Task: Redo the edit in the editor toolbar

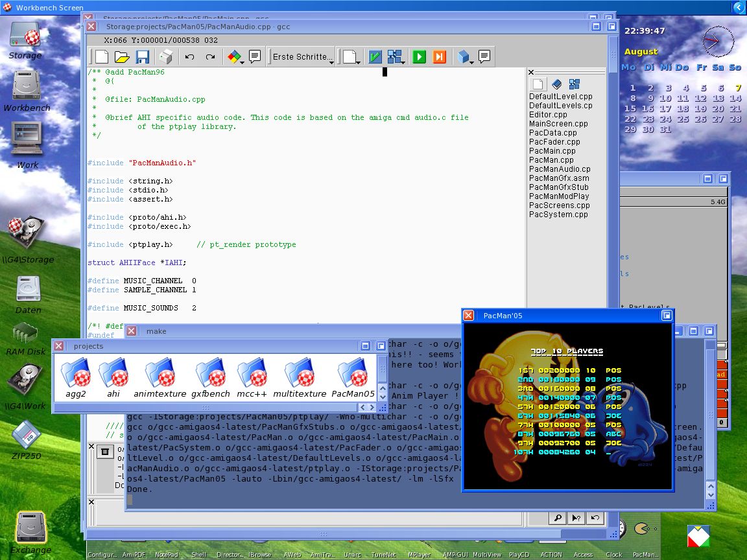Action: click(x=210, y=56)
